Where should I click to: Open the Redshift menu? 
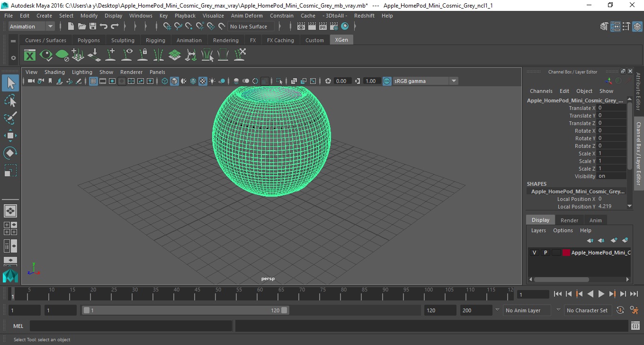coord(364,16)
